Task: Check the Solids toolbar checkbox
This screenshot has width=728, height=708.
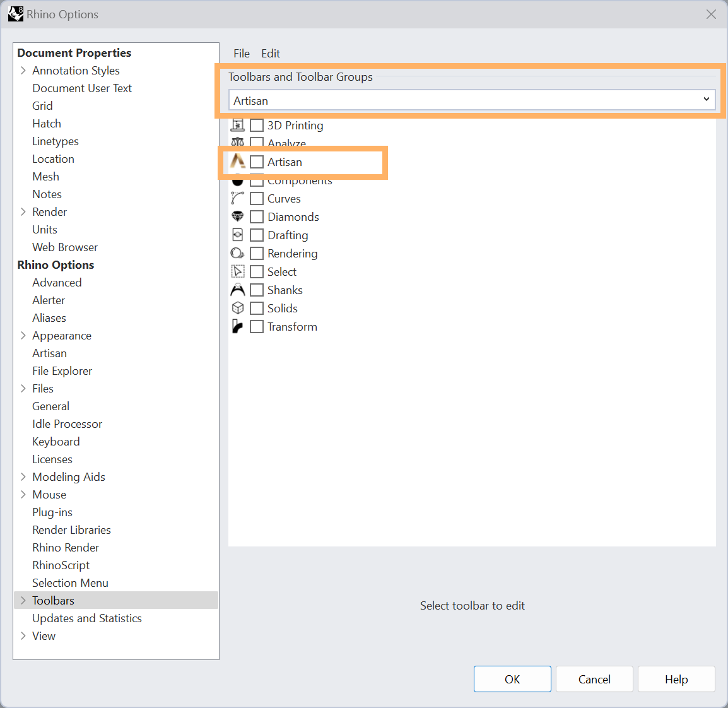Action: point(257,309)
